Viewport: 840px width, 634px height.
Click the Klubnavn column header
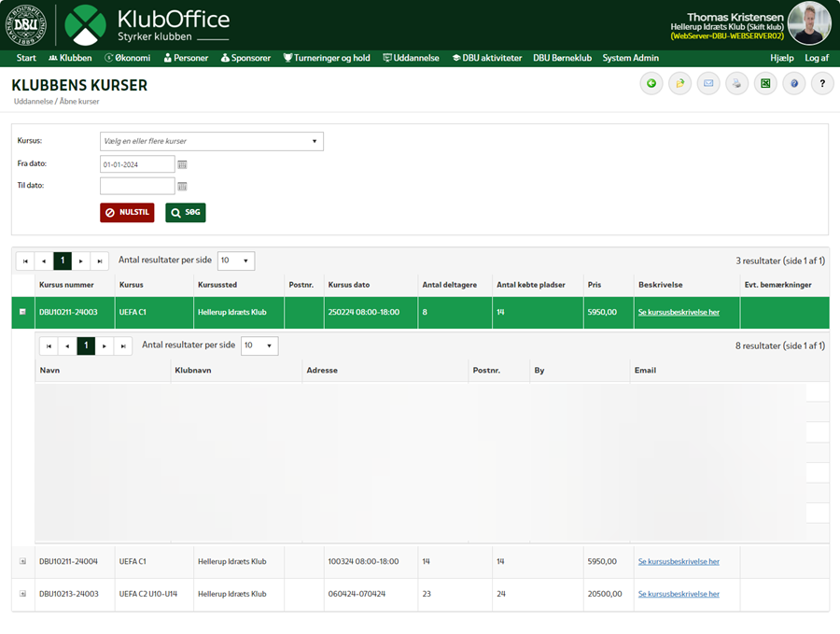tap(193, 371)
